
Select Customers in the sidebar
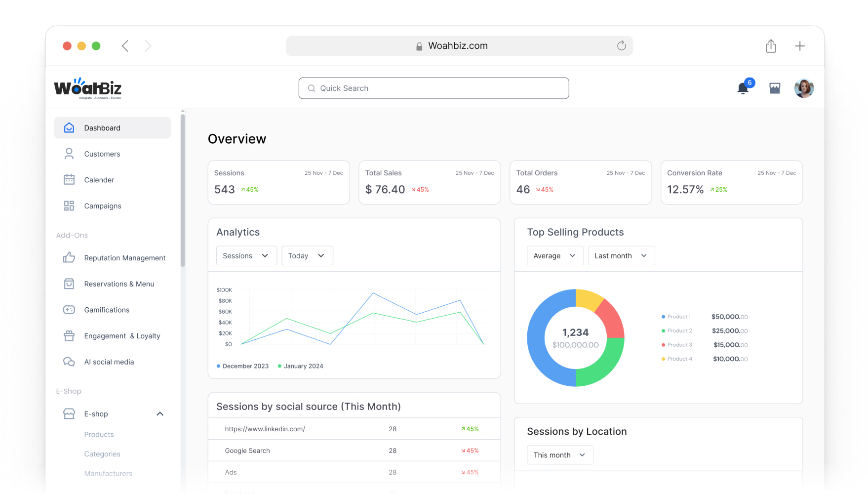[102, 154]
